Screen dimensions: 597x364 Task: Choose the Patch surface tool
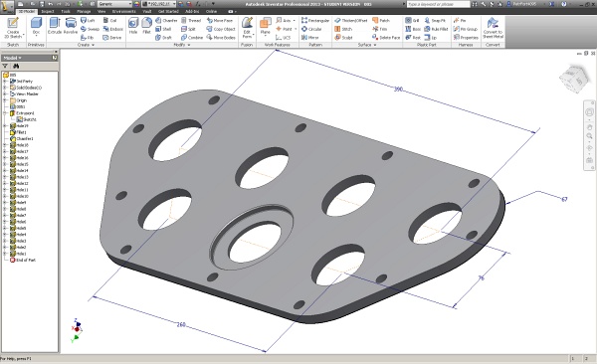point(381,20)
